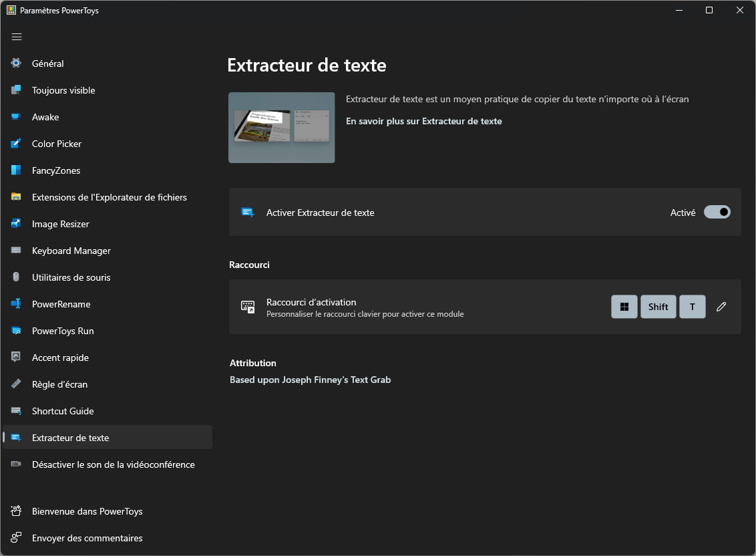Click the T key shortcut button
Viewport: 756px width, 556px height.
[x=693, y=307]
